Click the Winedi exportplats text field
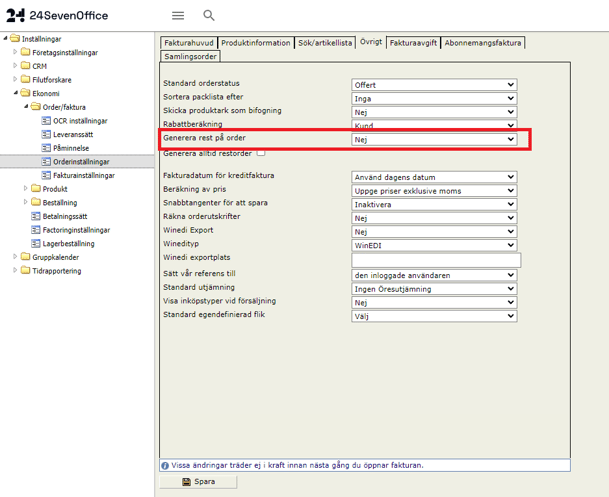 [x=434, y=260]
